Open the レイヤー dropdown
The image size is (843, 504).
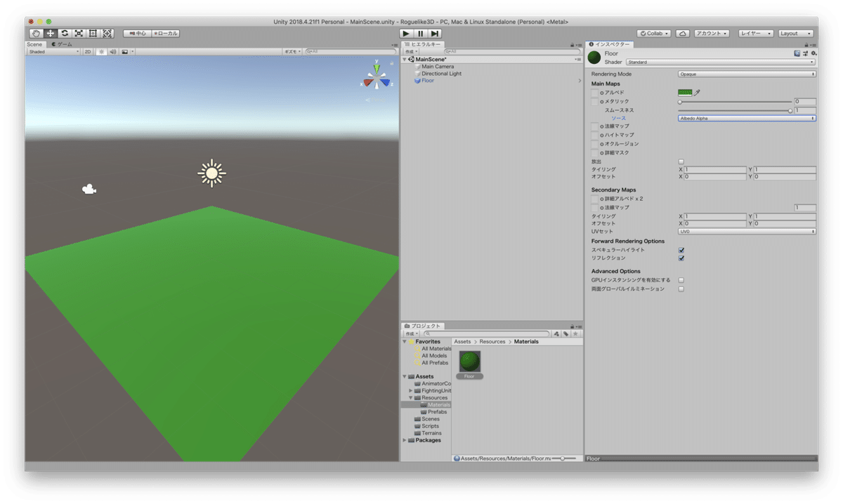tap(755, 33)
